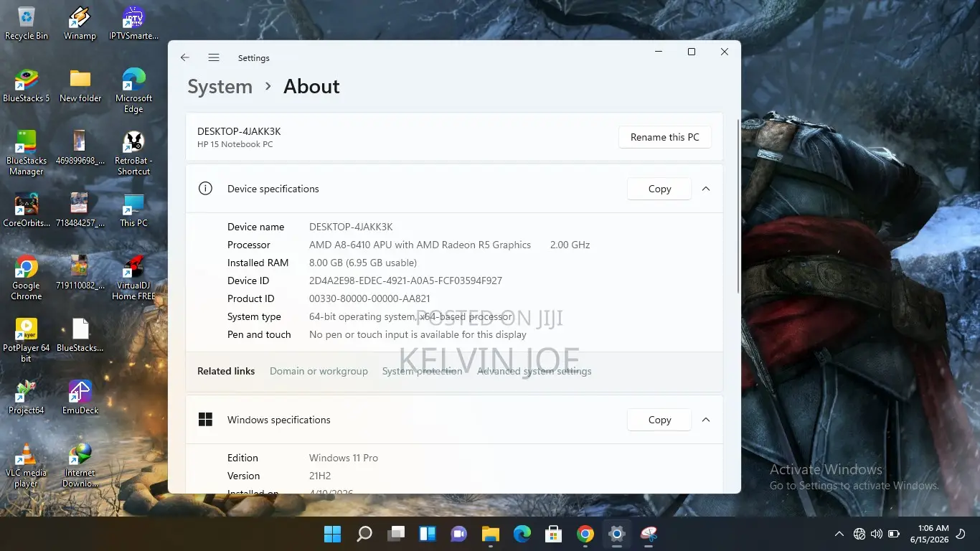Click the No pen or touch input text

pyautogui.click(x=418, y=334)
